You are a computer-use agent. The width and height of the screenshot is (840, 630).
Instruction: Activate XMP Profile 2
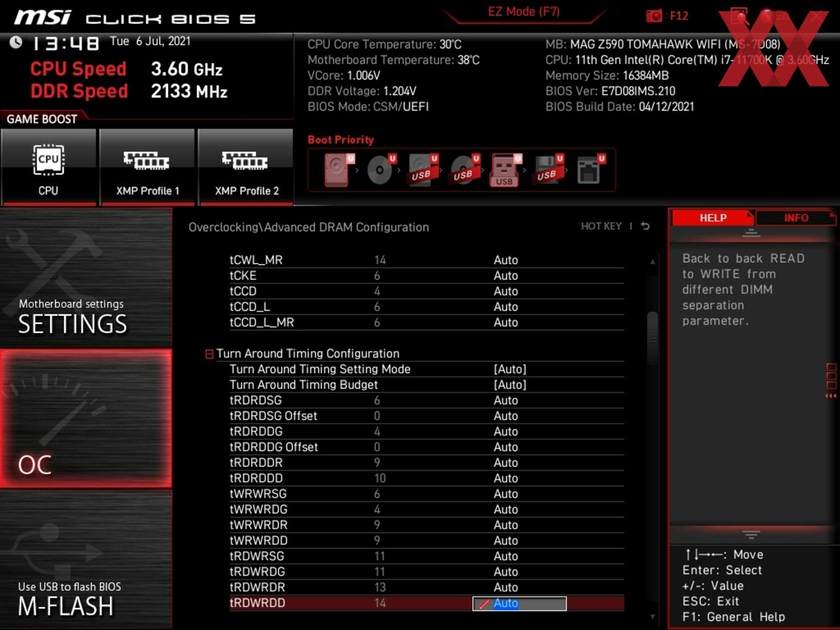246,167
